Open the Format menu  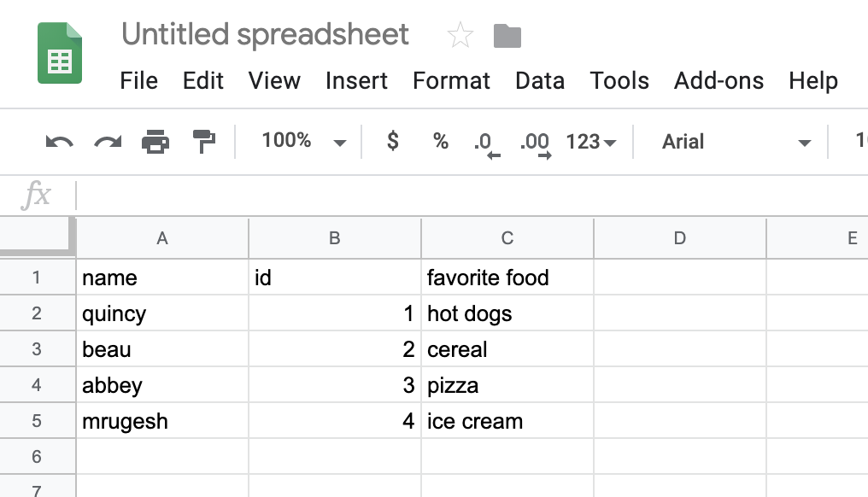coord(451,81)
